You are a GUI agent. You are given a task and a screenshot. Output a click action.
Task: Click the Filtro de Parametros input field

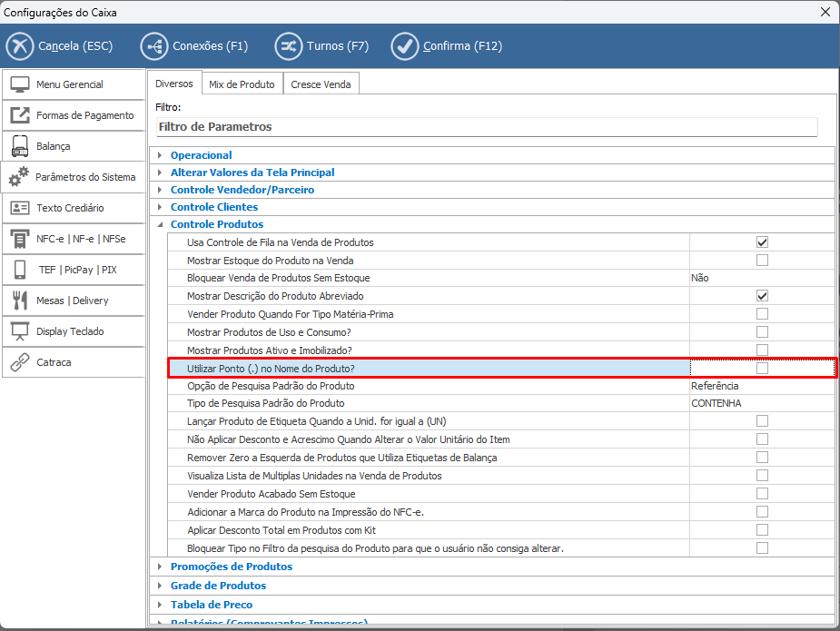pos(486,127)
